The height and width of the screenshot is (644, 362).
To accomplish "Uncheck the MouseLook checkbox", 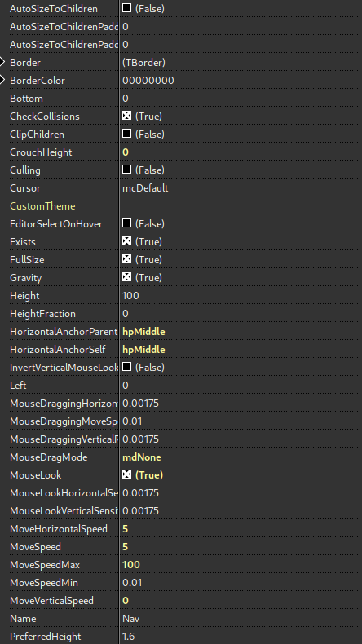I will pos(126,474).
